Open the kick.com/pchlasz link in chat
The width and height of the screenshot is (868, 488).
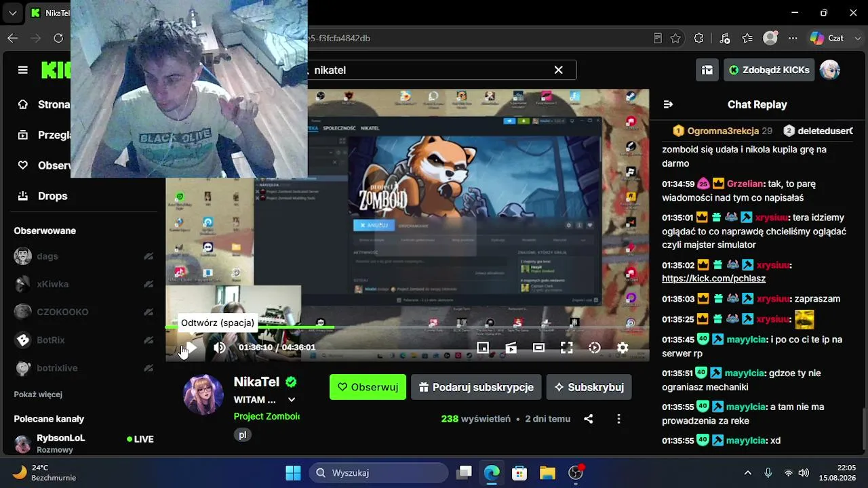pyautogui.click(x=713, y=279)
